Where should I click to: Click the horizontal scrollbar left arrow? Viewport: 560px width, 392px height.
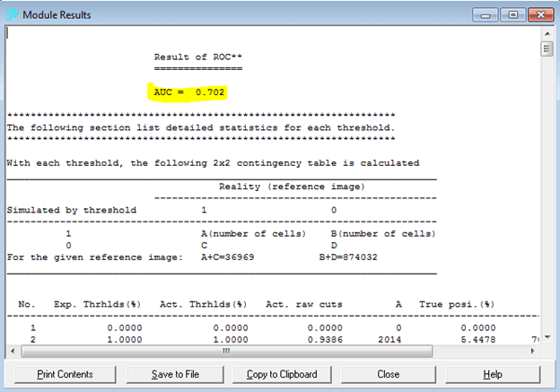pyautogui.click(x=12, y=352)
